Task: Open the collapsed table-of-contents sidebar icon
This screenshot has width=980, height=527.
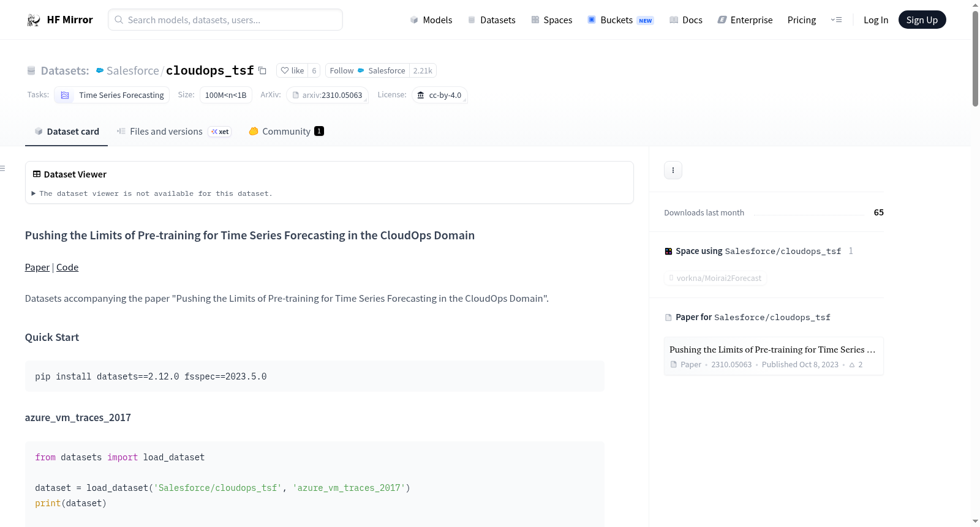Action: [3, 168]
